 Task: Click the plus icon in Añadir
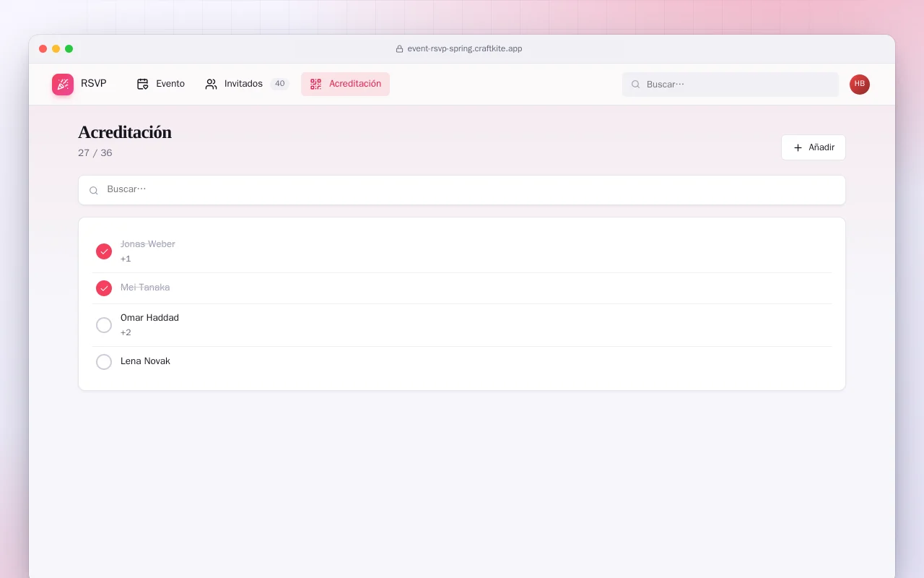tap(798, 147)
